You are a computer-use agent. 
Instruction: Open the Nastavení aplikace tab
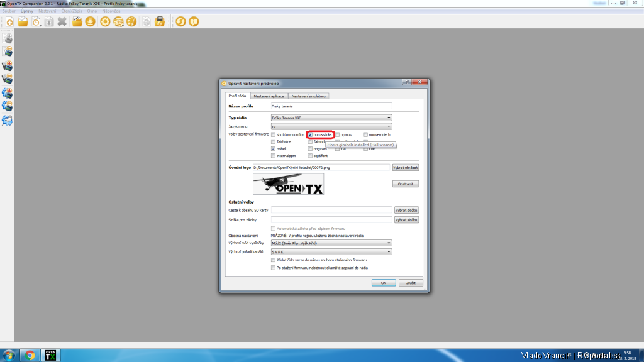click(269, 96)
